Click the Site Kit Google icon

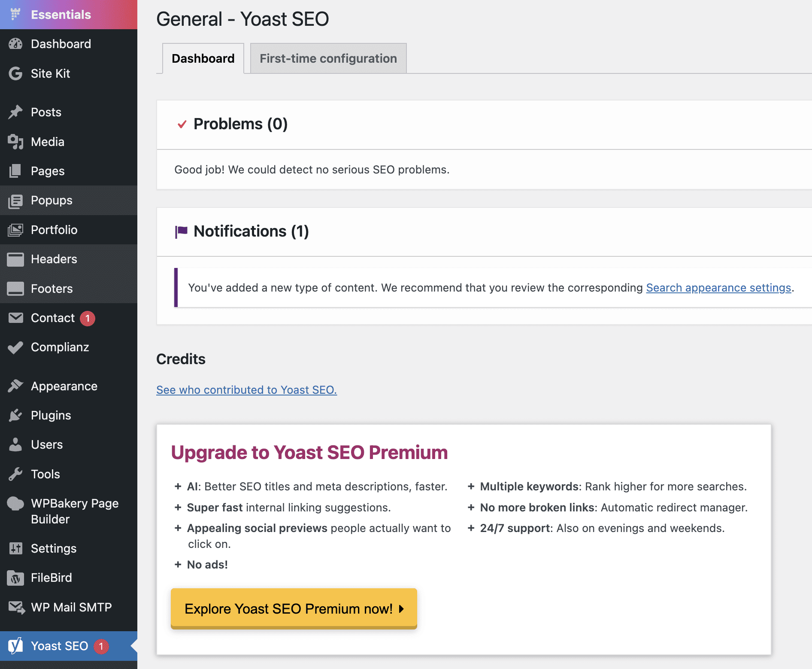point(15,73)
